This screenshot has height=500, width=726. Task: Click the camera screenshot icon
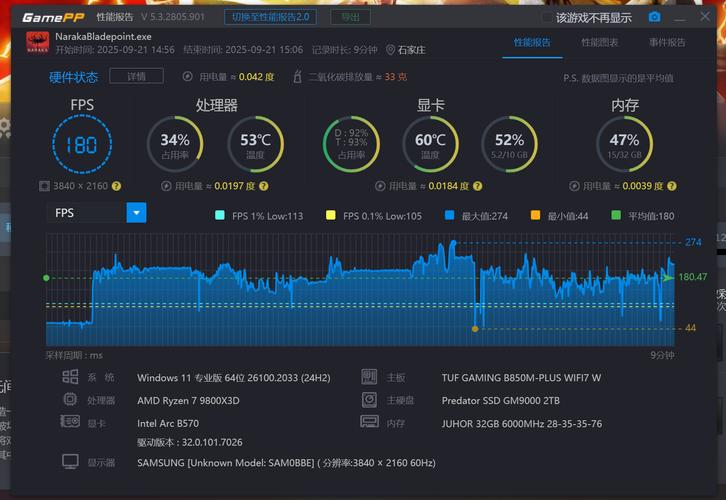[x=654, y=17]
